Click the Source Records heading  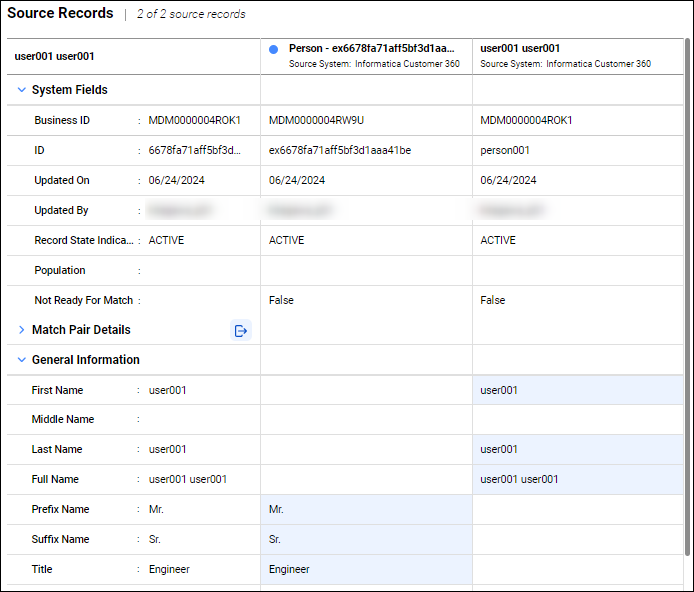coord(60,13)
